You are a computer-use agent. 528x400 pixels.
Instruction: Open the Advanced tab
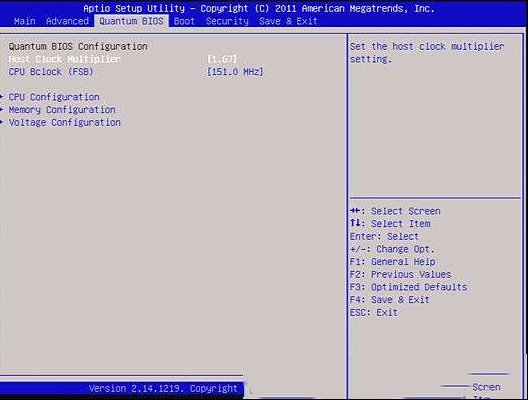click(x=67, y=21)
